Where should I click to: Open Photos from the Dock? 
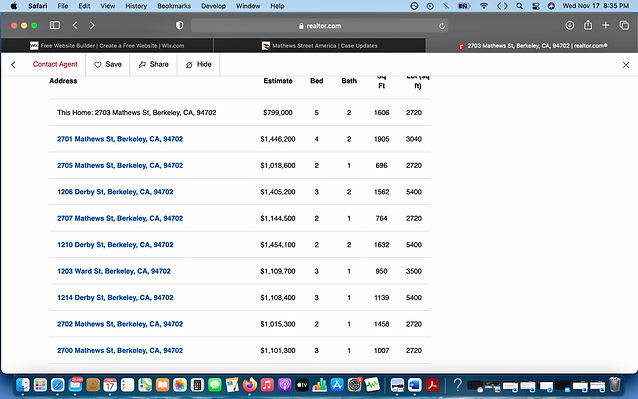(179, 385)
